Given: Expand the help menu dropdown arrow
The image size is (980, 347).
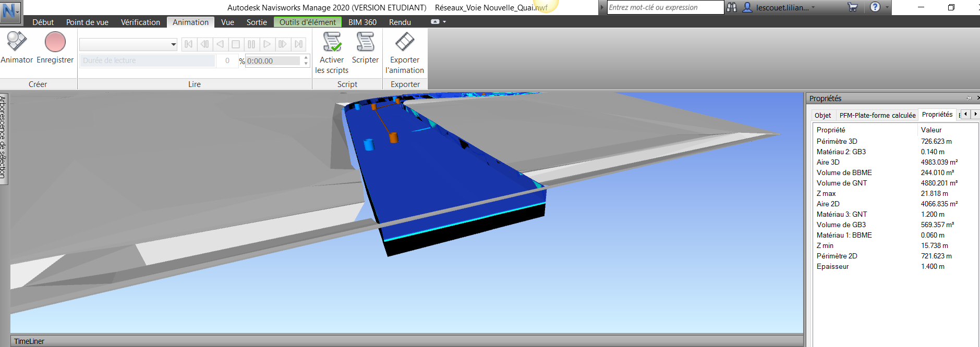Looking at the screenshot, I should pyautogui.click(x=887, y=7).
